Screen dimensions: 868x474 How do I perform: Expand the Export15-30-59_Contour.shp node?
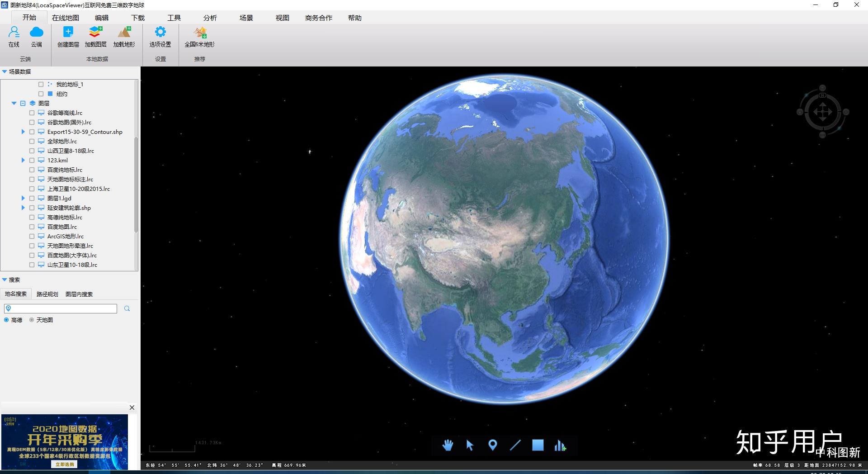click(23, 132)
